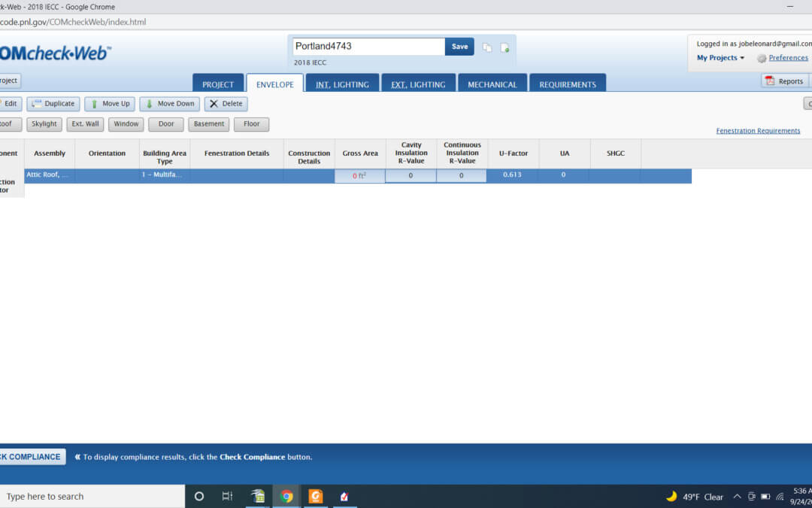Screen dimensions: 812x508
Task: Open Reports with the PDF icon
Action: click(x=770, y=81)
